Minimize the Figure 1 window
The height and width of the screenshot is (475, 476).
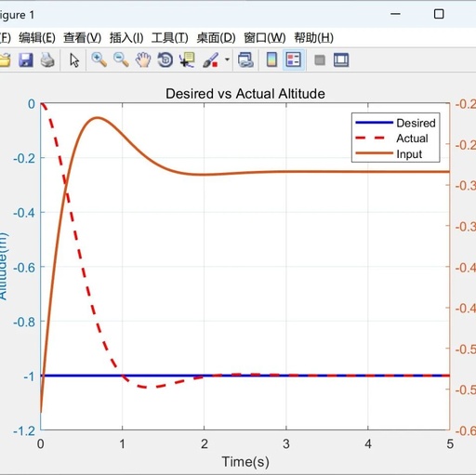tap(395, 14)
